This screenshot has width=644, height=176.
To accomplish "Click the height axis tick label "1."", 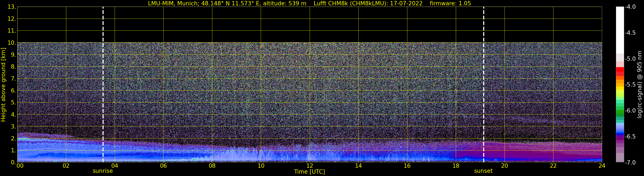I will pyautogui.click(x=13, y=151).
